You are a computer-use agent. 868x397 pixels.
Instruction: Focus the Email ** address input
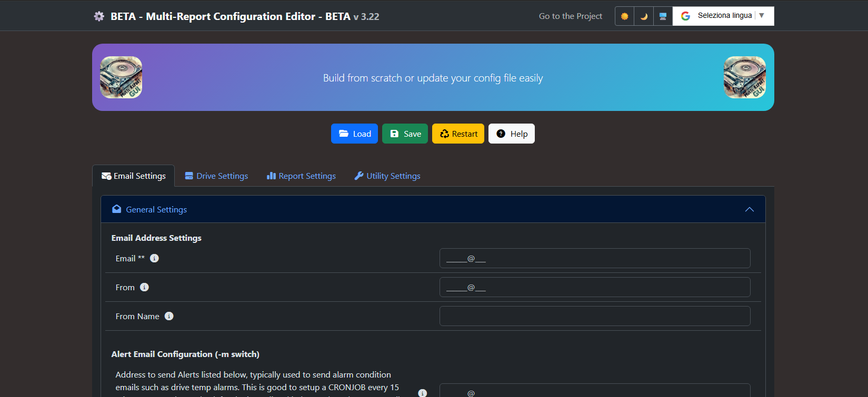click(595, 258)
